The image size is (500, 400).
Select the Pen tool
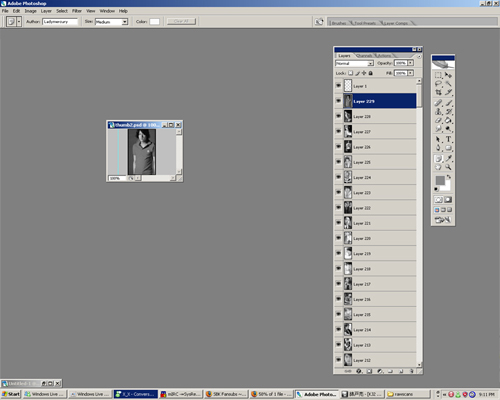438,148
